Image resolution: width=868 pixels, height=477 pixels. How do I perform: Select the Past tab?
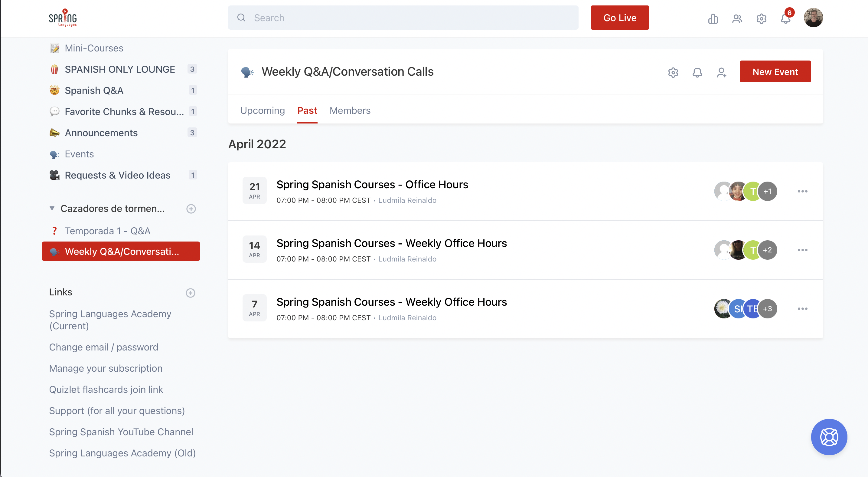pos(307,110)
